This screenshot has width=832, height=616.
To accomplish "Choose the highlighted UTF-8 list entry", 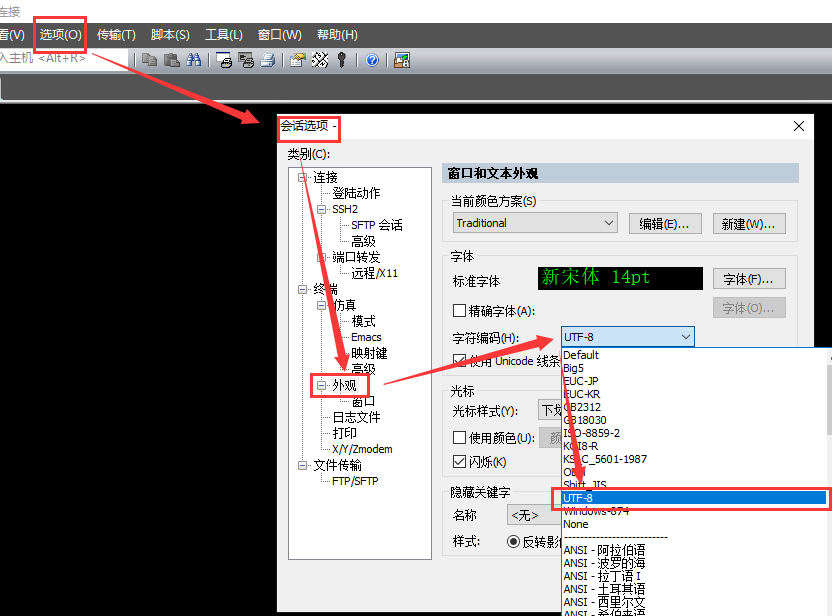I will pyautogui.click(x=694, y=498).
